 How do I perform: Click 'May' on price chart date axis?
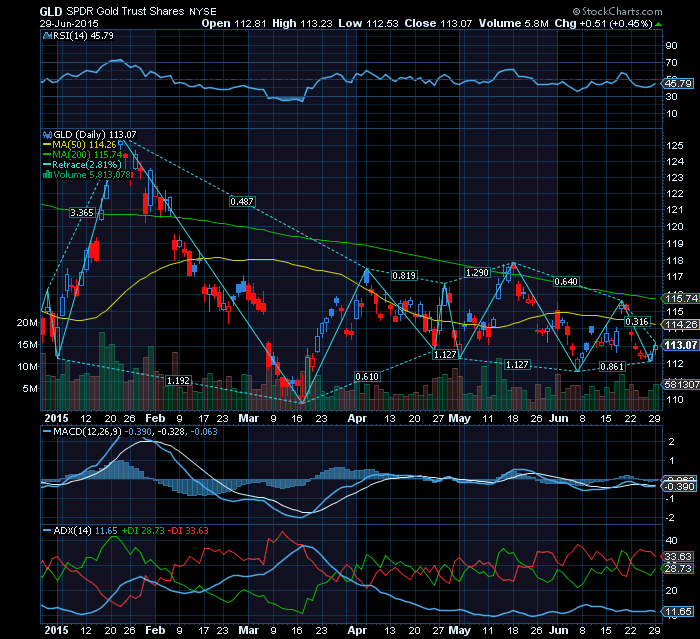(459, 418)
